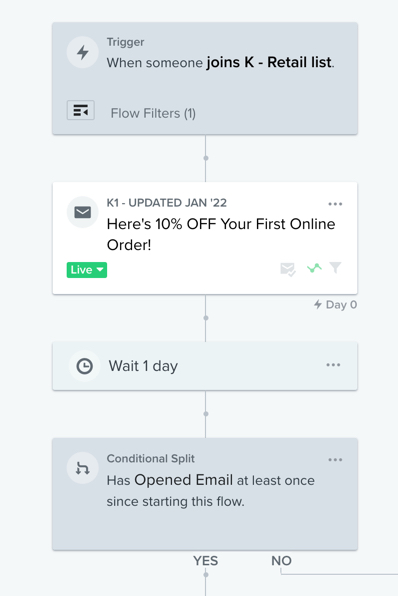Open three-dot menu on K1 email card
398x596 pixels.
pos(335,204)
